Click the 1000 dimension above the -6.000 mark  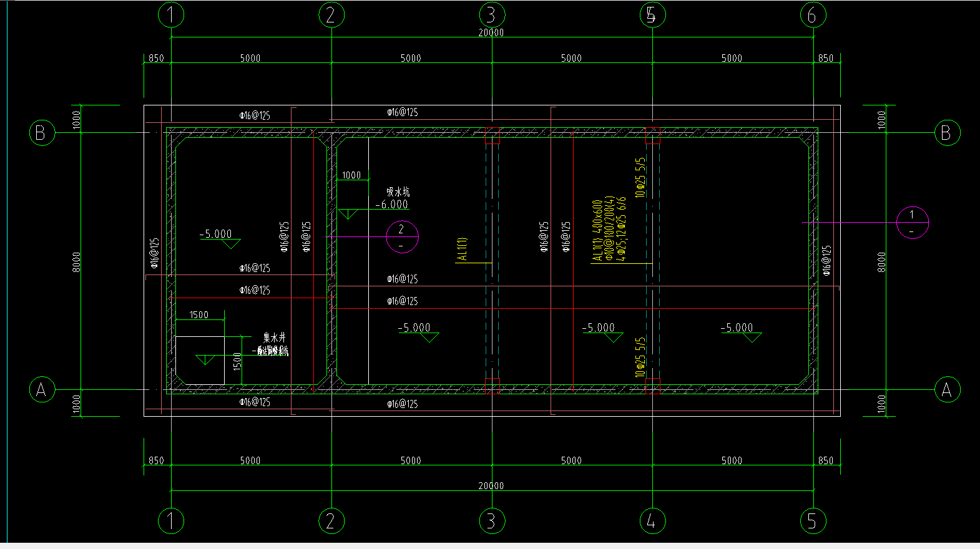point(351,175)
